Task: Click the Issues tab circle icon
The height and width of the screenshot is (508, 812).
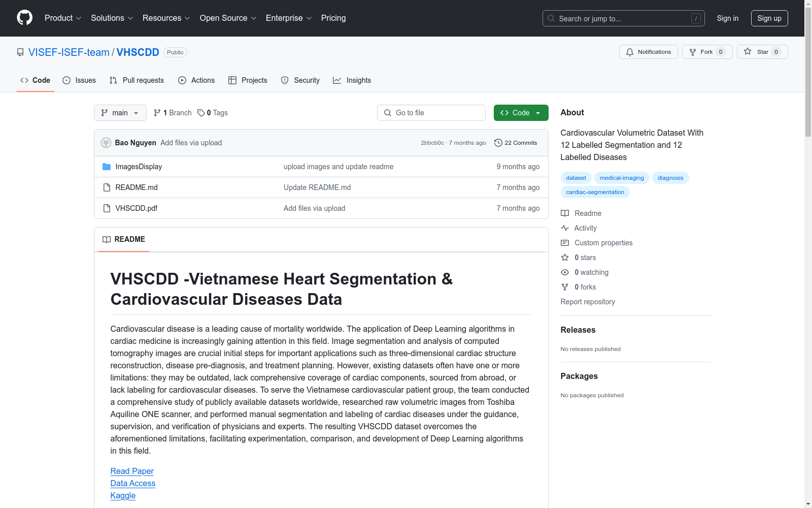Action: (66, 80)
